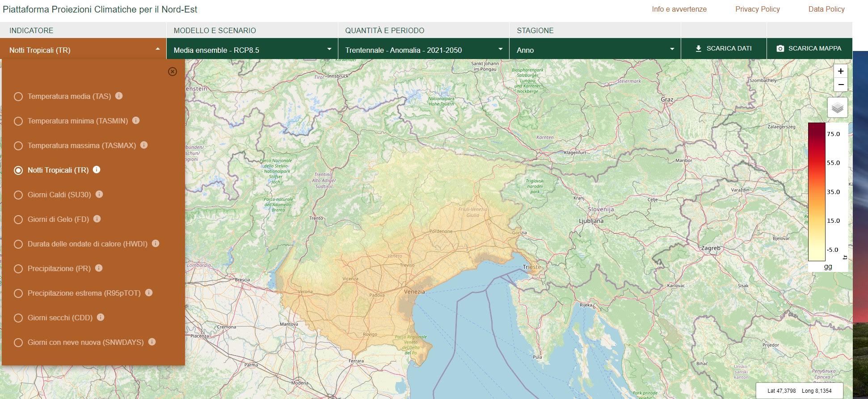The image size is (868, 399).
Task: Click the legend value 75.0
Action: [833, 134]
